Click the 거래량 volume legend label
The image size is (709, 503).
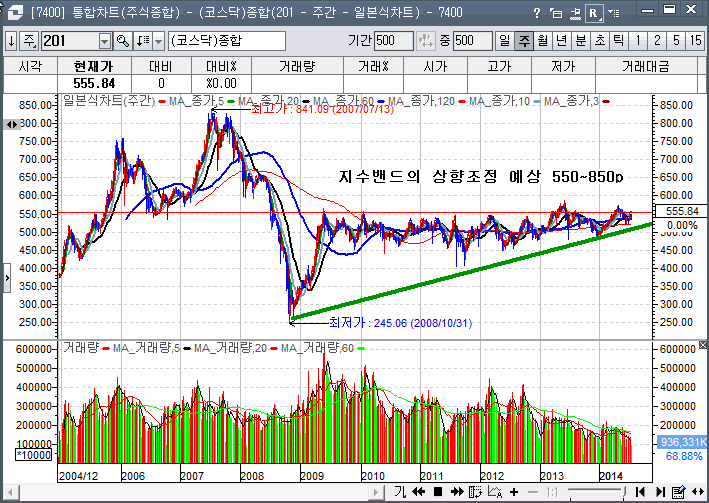click(x=81, y=348)
